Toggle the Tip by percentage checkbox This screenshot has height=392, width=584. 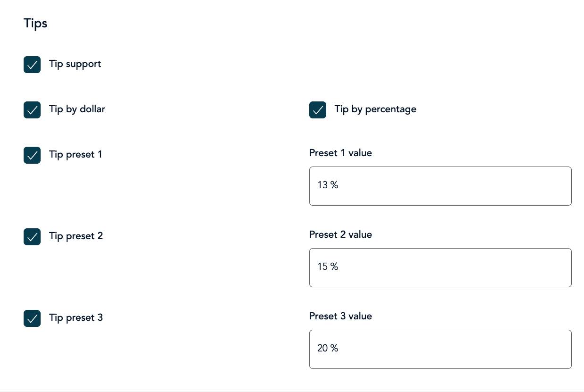tap(318, 110)
